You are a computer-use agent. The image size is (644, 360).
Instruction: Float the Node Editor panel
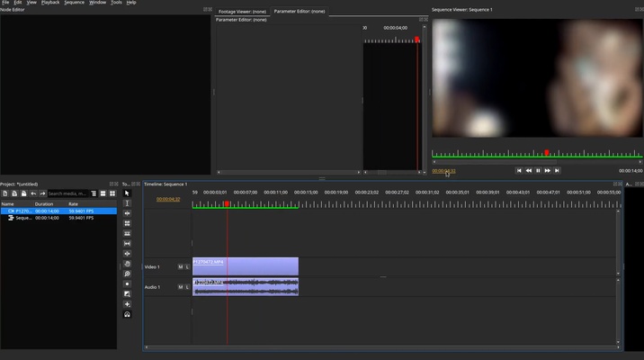(205, 10)
